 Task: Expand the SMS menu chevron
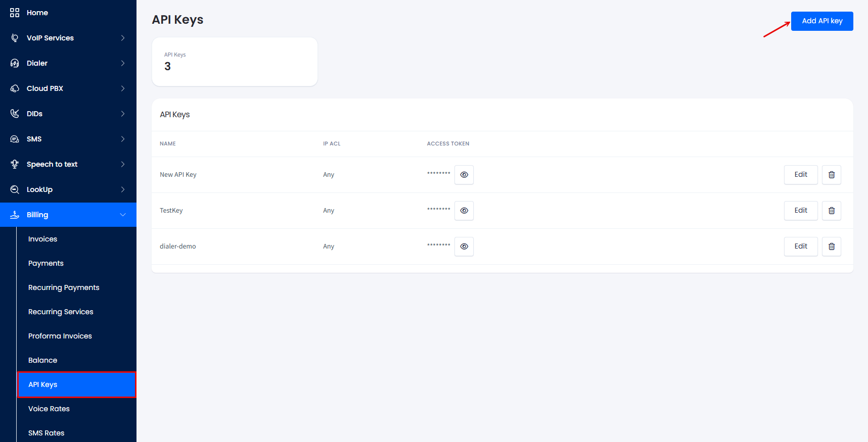[123, 139]
